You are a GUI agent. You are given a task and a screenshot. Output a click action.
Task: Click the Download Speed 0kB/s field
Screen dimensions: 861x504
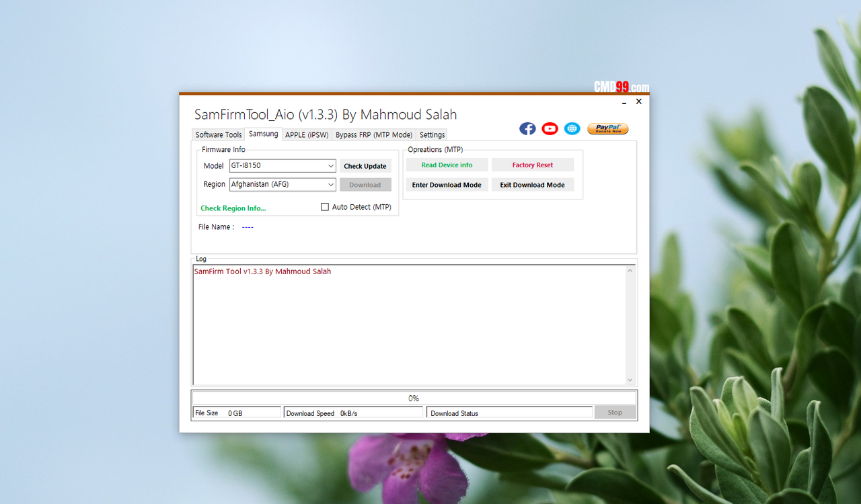[354, 413]
